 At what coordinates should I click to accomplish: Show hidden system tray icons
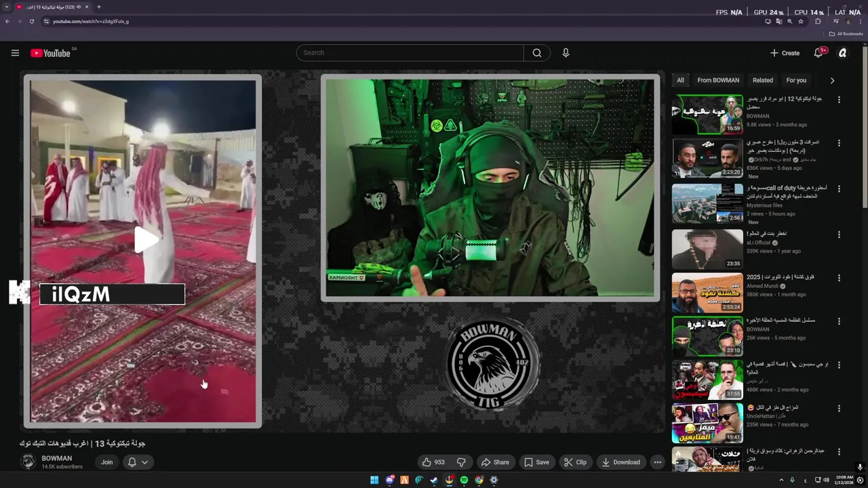point(781,480)
